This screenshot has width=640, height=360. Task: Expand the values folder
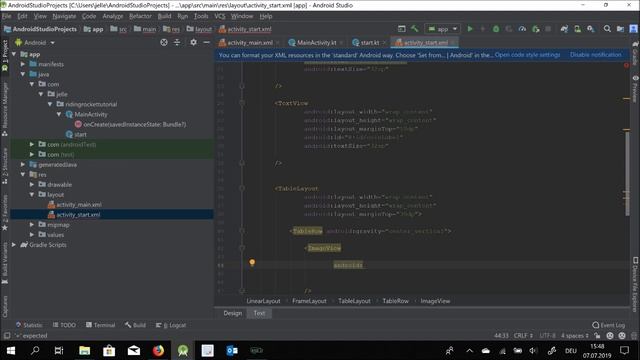click(x=32, y=235)
